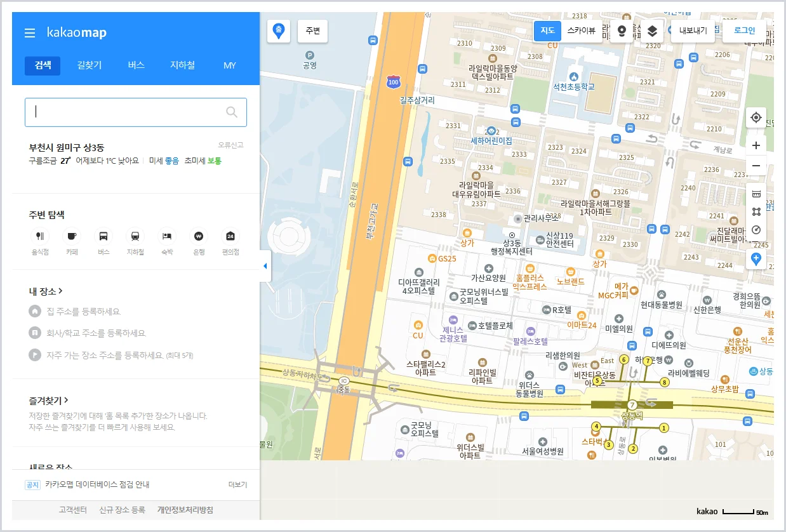The image size is (786, 532).
Task: Switch map to 스카이뷰 satellite view
Action: [581, 30]
